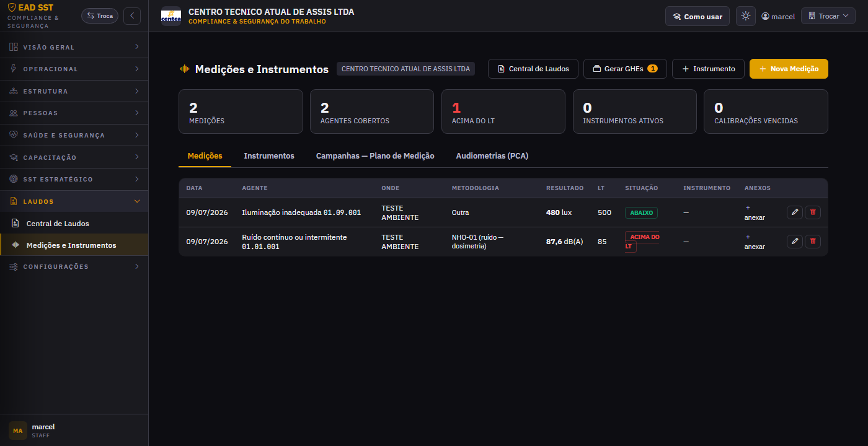Delete the Ruído contínuo measurement with trash icon
Image resolution: width=868 pixels, height=446 pixels.
pyautogui.click(x=813, y=242)
